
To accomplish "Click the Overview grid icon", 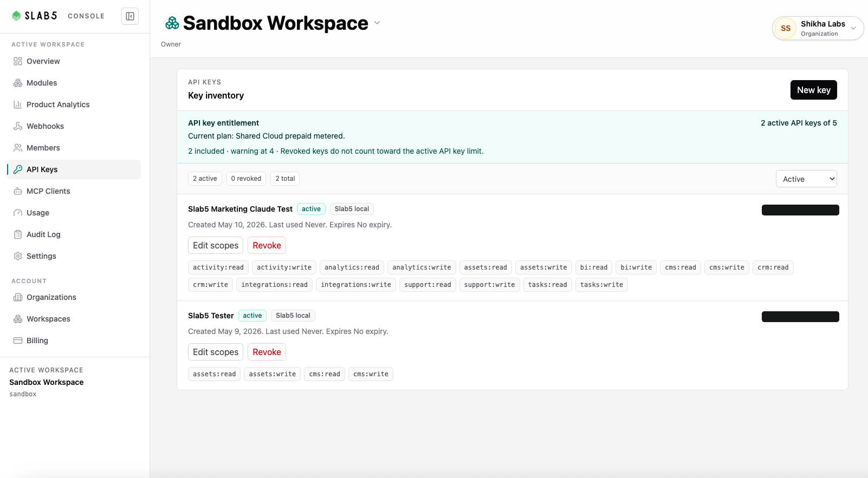I will click(x=18, y=61).
